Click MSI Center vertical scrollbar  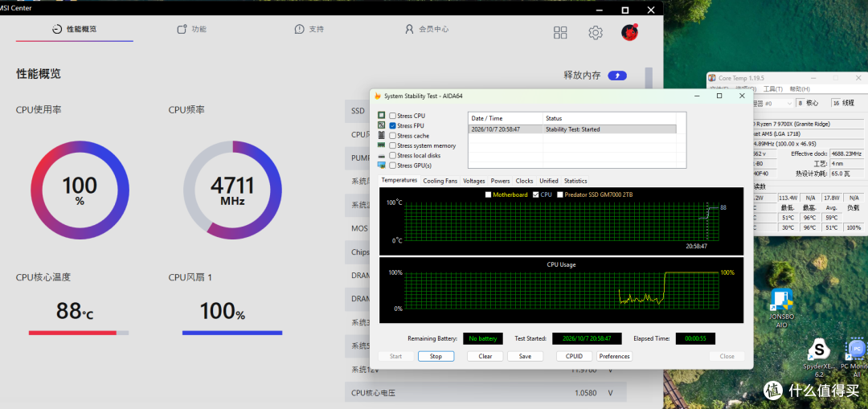coord(649,77)
